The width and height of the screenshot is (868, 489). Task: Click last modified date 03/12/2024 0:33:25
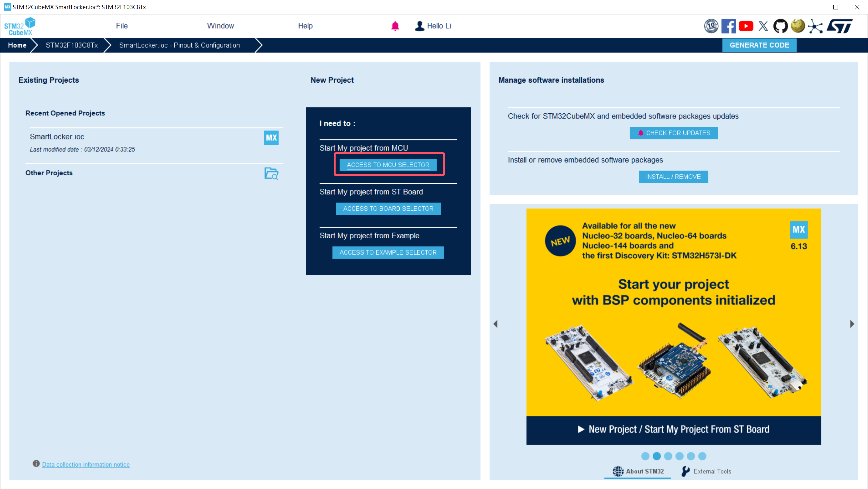pos(82,150)
